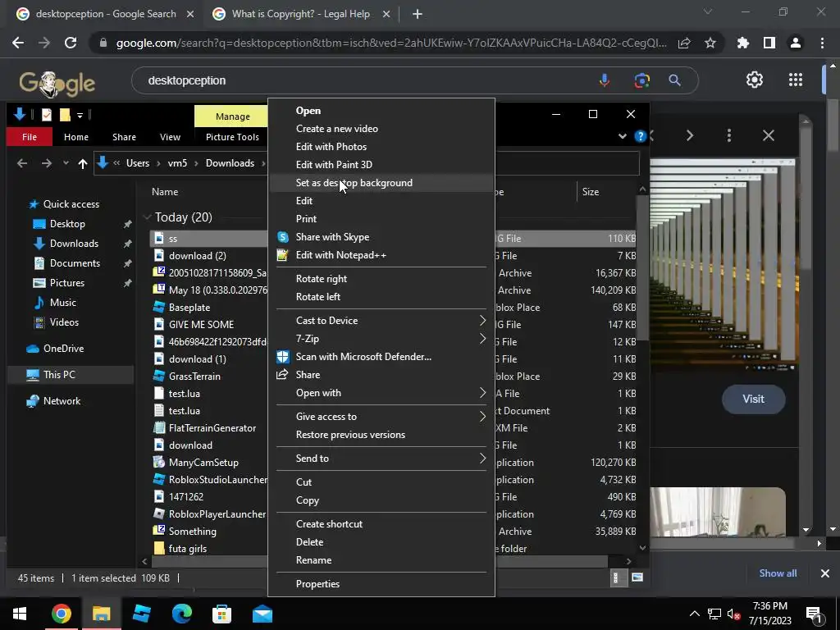Open the Picture Tools tab
The width and height of the screenshot is (840, 630).
(x=232, y=137)
